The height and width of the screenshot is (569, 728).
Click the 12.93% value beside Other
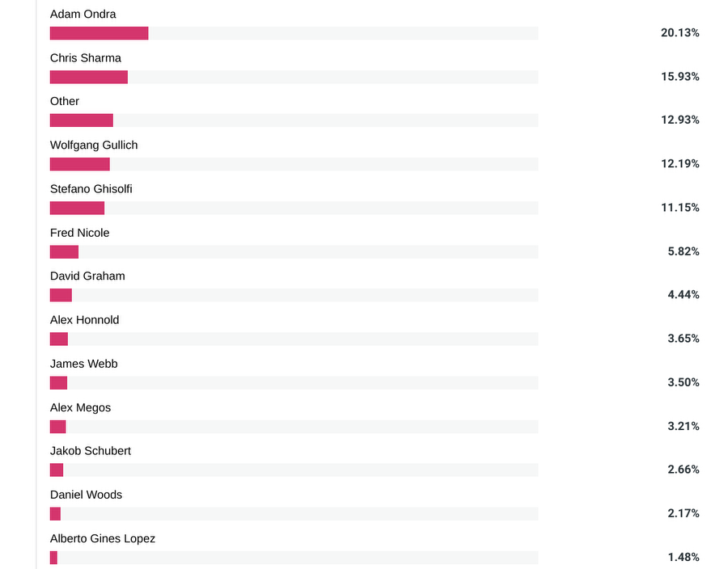(x=680, y=120)
